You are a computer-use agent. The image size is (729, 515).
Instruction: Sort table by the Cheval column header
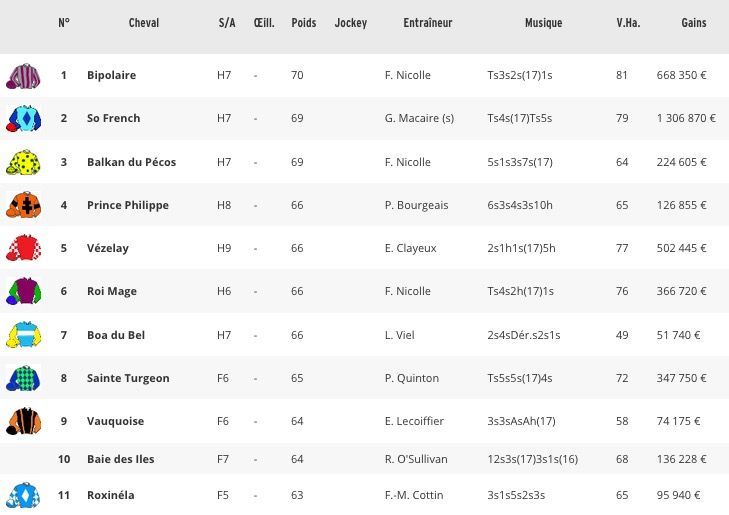pos(144,23)
